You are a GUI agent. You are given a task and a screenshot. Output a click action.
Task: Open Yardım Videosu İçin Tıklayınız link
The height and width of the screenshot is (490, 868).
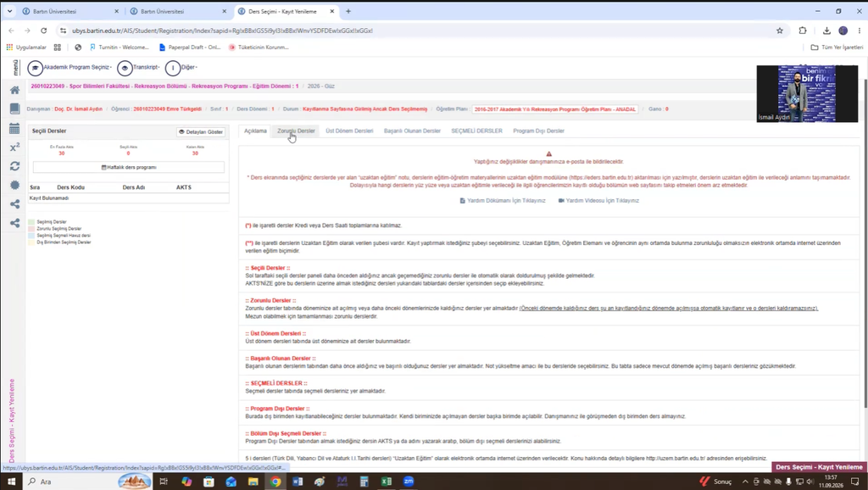pos(598,200)
